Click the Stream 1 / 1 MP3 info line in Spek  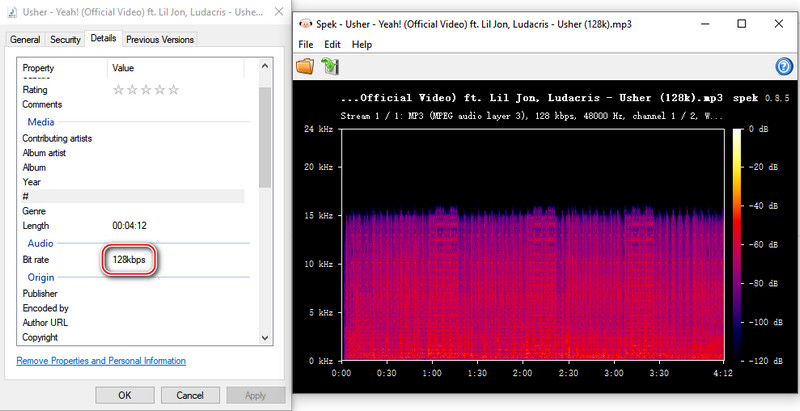click(532, 116)
